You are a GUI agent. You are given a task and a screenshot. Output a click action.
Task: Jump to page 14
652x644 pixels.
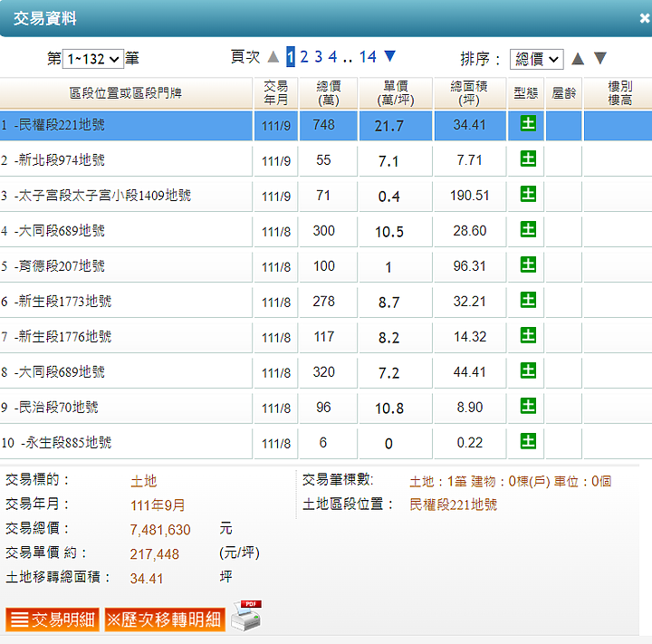click(368, 56)
